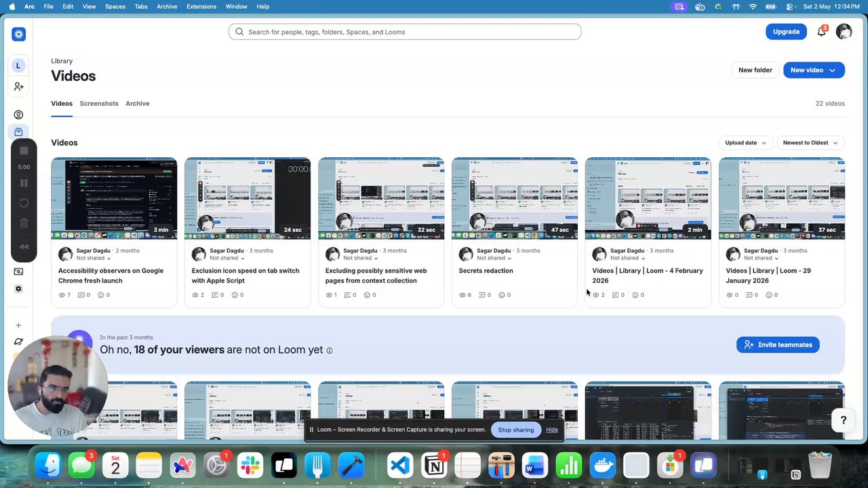This screenshot has height=488, width=868.
Task: Expand 'Not shared' on Accessibility observers video
Action: pyautogui.click(x=93, y=258)
